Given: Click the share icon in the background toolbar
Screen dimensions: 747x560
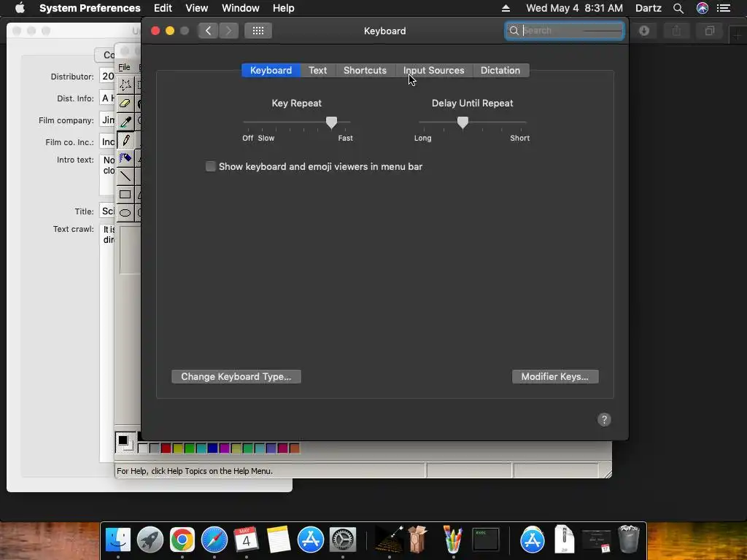Looking at the screenshot, I should 676,31.
